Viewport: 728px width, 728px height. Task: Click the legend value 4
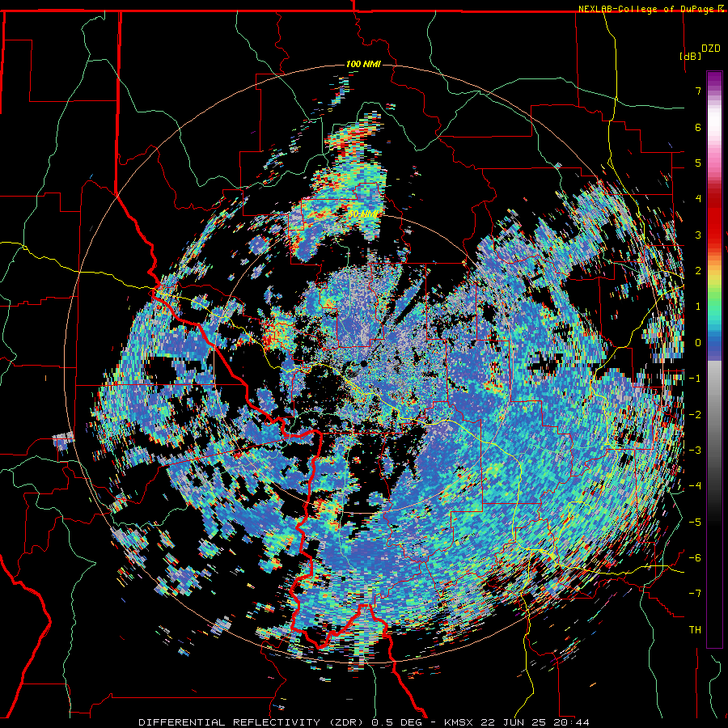698,199
